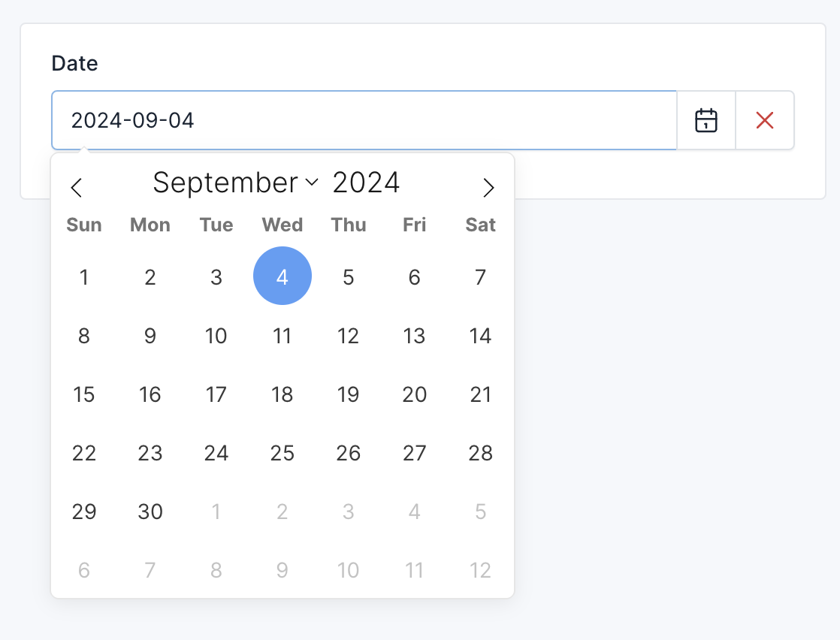Navigate to previous month with left chevron
Image resolution: width=840 pixels, height=640 pixels.
[77, 188]
